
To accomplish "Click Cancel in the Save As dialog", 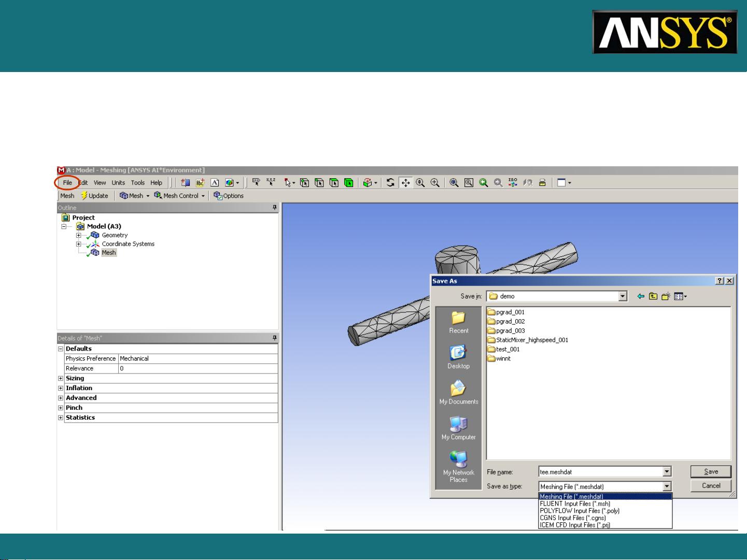I will (x=710, y=485).
